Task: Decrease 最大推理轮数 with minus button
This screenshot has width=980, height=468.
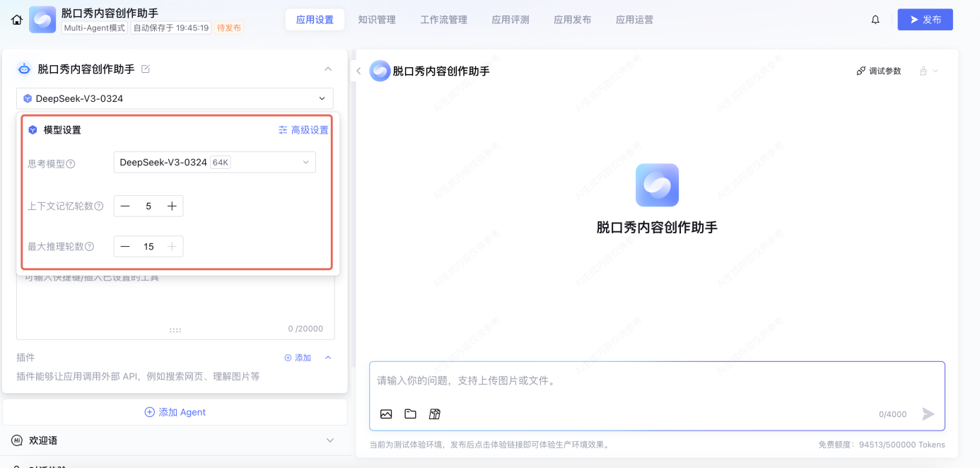Action: 125,247
